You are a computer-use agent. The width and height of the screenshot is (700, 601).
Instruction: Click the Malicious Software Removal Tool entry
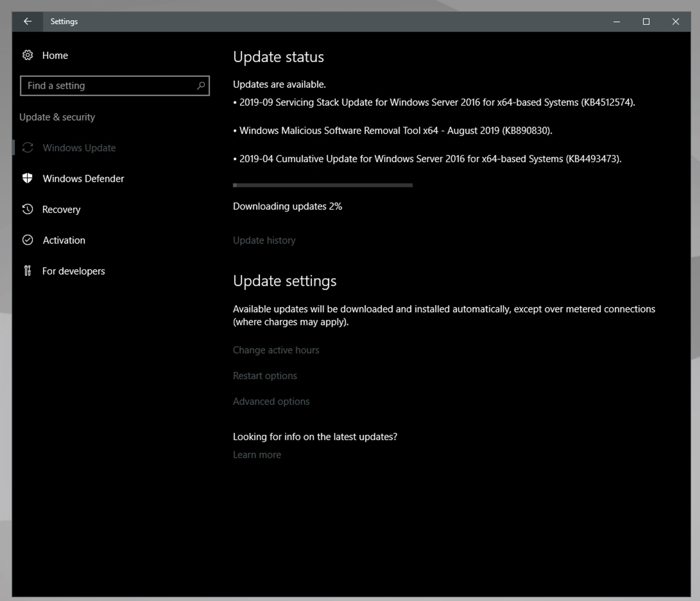[x=393, y=131]
